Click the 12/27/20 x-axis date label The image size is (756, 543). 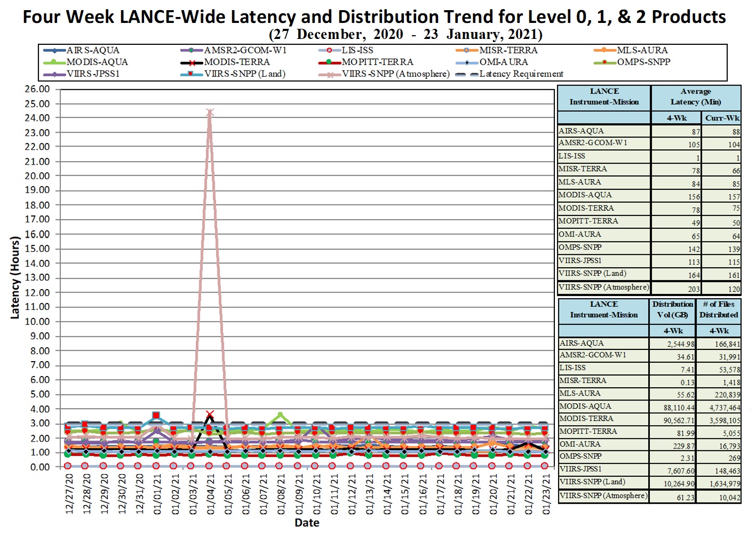(x=69, y=494)
